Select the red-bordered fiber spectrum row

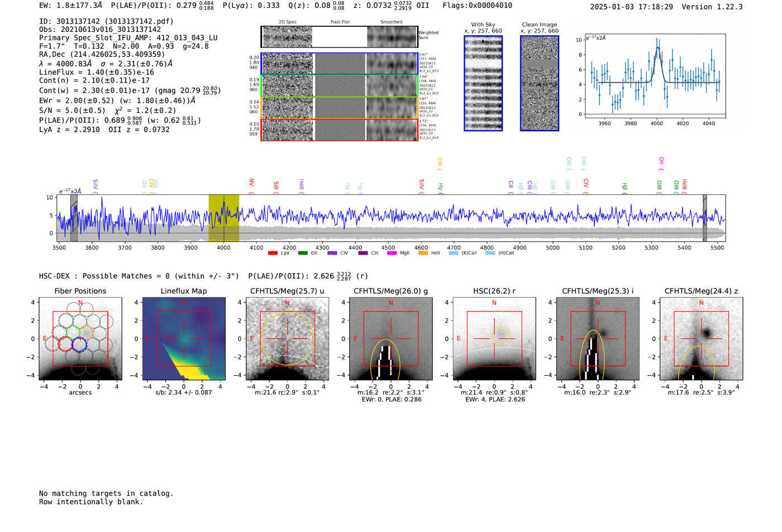pos(339,130)
